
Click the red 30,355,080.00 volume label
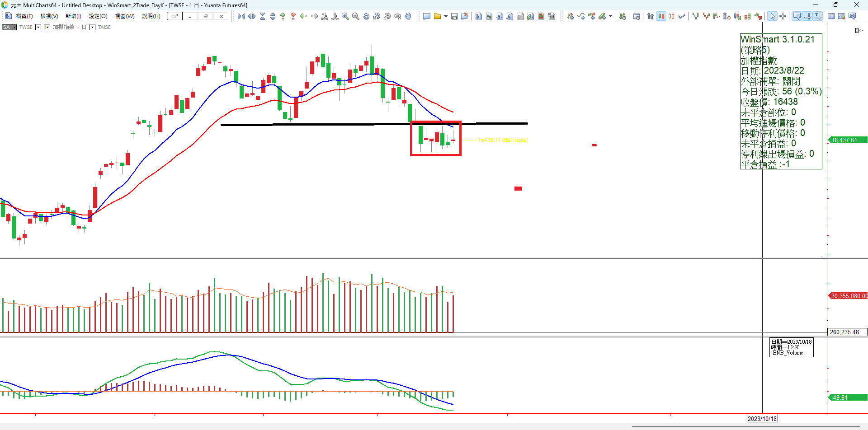click(x=848, y=296)
